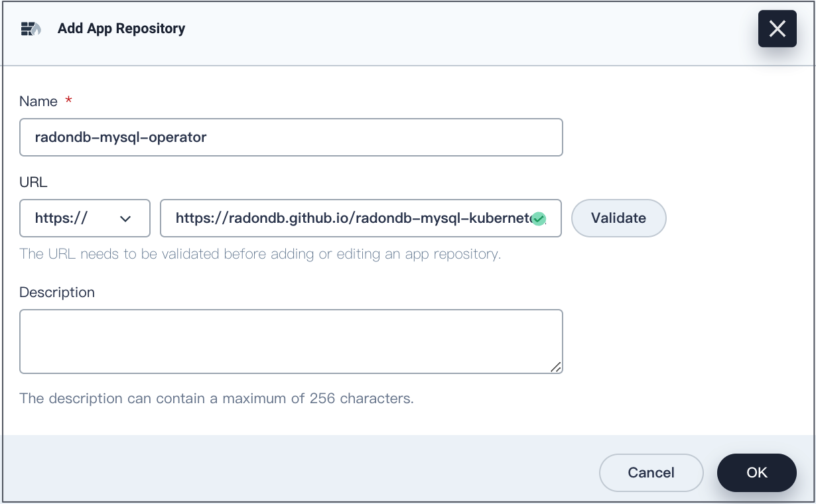Open protocol options to switch from https://
The width and height of the screenshot is (816, 504).
coord(84,218)
